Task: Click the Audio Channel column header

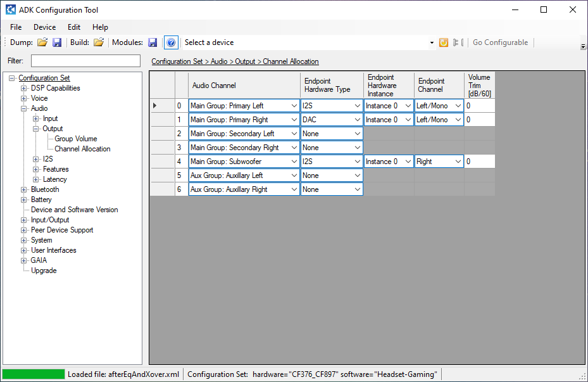Action: tap(244, 85)
